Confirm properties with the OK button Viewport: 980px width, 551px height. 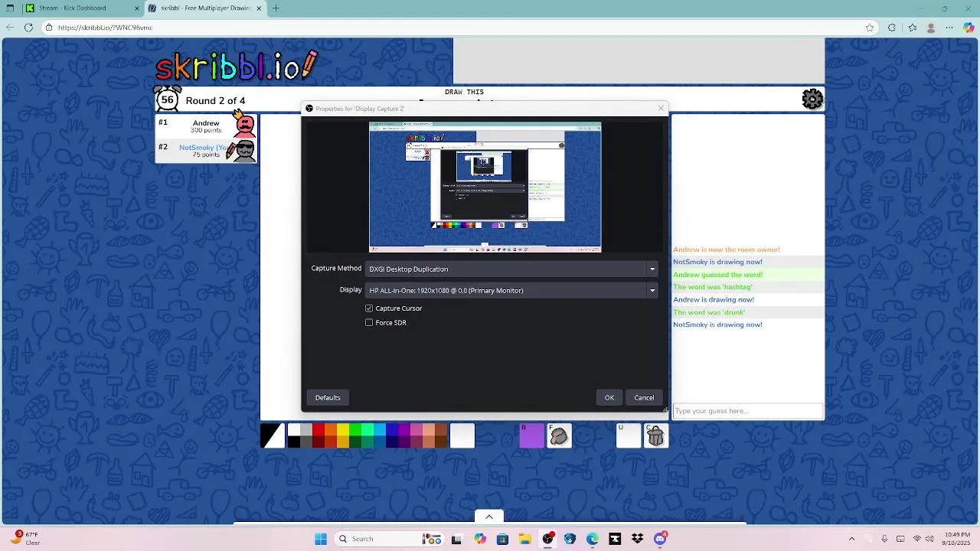609,397
